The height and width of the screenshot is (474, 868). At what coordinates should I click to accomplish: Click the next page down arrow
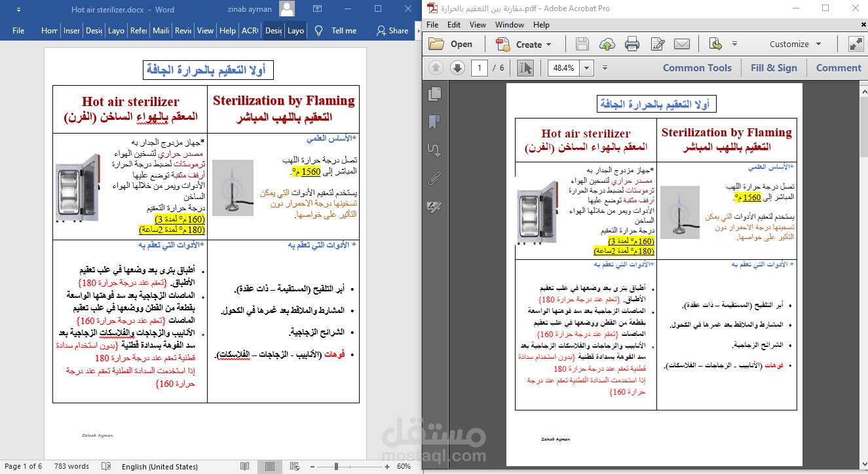coord(457,67)
